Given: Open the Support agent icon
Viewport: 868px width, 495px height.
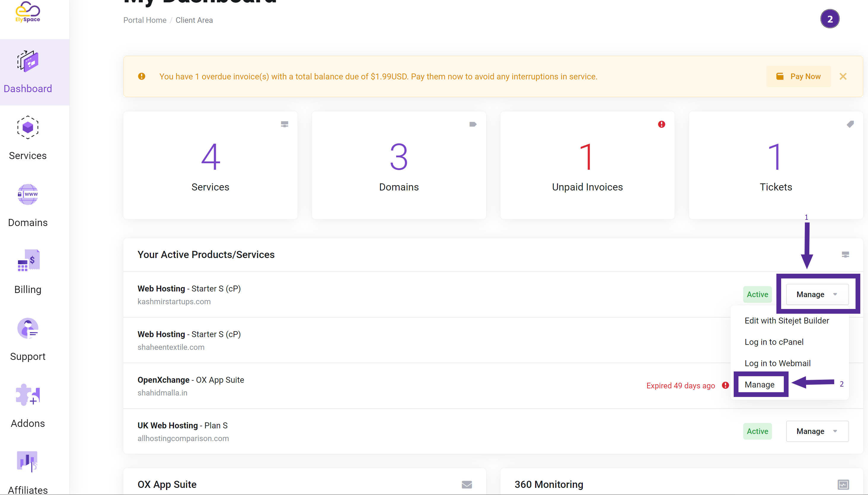Looking at the screenshot, I should tap(28, 328).
